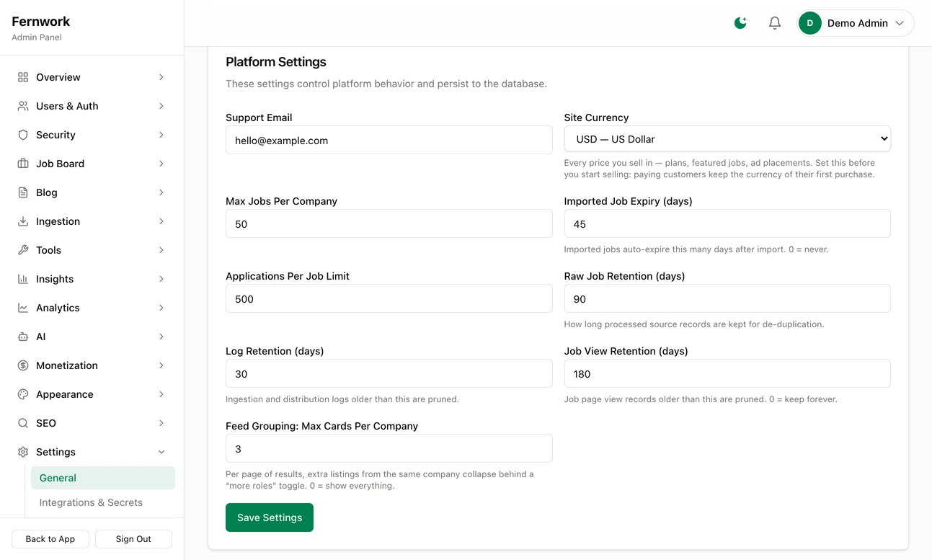This screenshot has width=932, height=560.
Task: Open the Site Currency dropdown
Action: (727, 139)
